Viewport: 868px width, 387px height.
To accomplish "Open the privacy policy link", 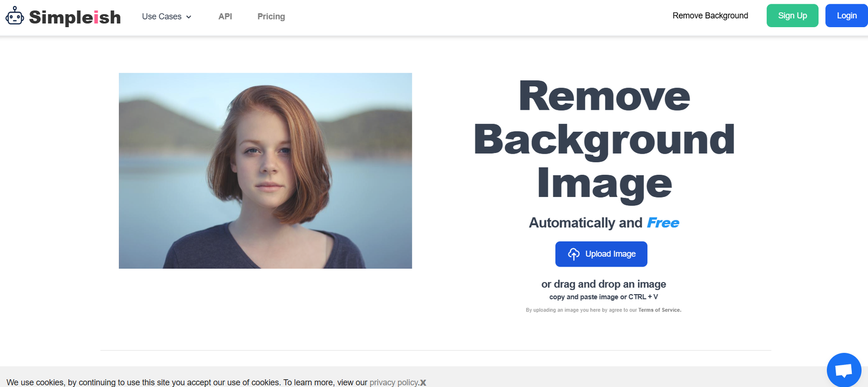I will click(394, 383).
